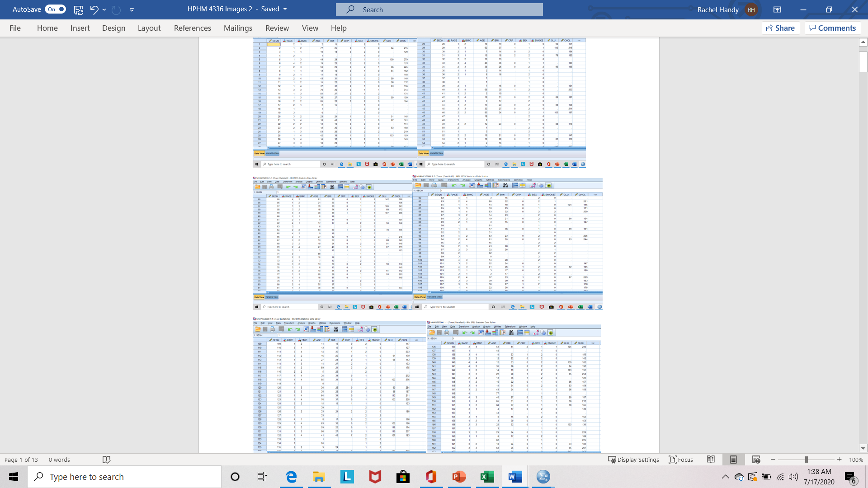Open SPSS Statistics from the taskbar
This screenshot has width=868, height=488.
(543, 476)
